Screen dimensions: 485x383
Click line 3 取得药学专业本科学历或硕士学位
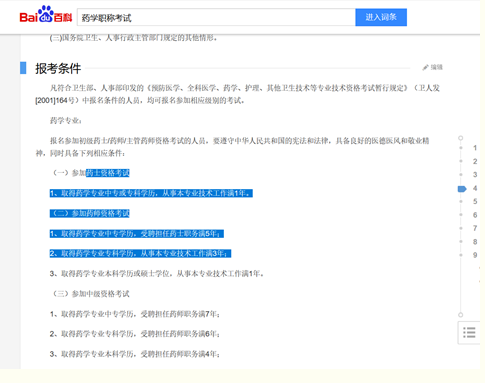[157, 274]
